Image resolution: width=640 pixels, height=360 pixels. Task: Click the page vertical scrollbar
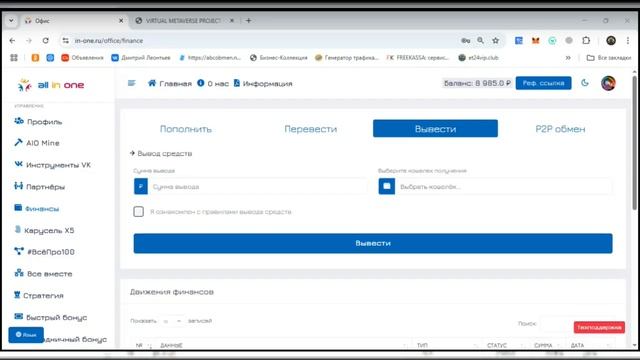[634, 143]
